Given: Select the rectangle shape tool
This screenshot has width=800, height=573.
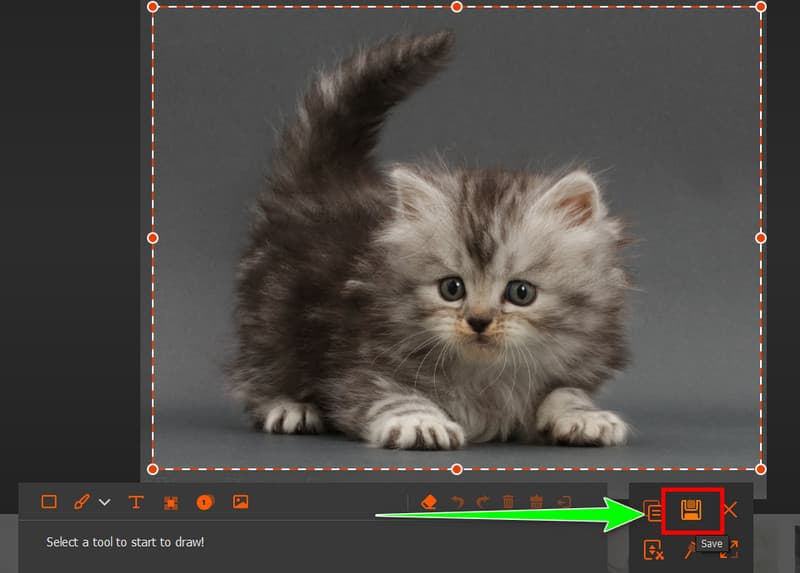Looking at the screenshot, I should (48, 502).
